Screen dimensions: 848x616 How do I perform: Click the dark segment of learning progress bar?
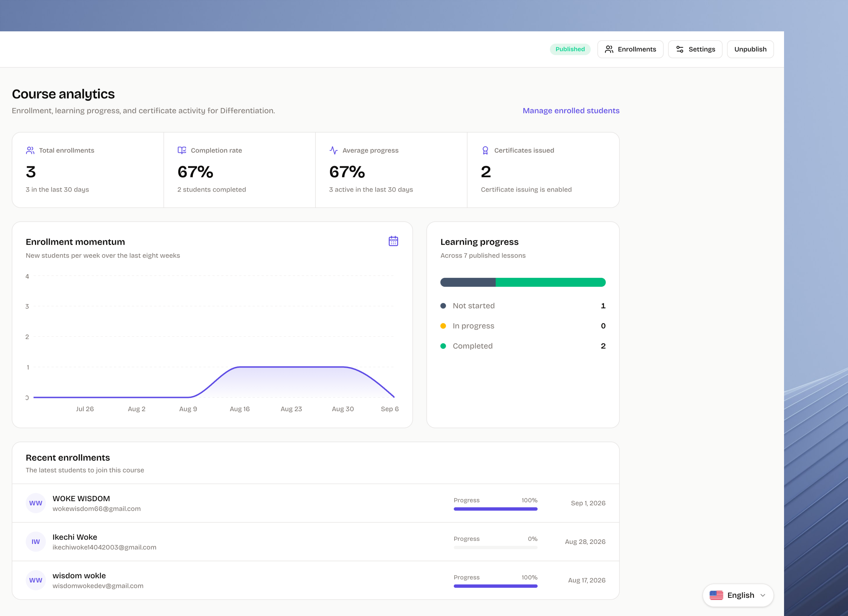[x=468, y=282]
